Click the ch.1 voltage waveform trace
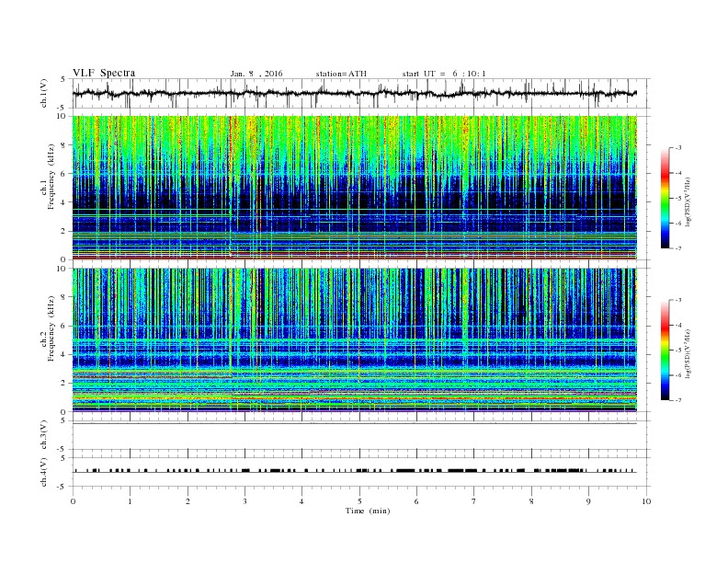Image resolution: width=728 pixels, height=563 pixels. point(354,93)
